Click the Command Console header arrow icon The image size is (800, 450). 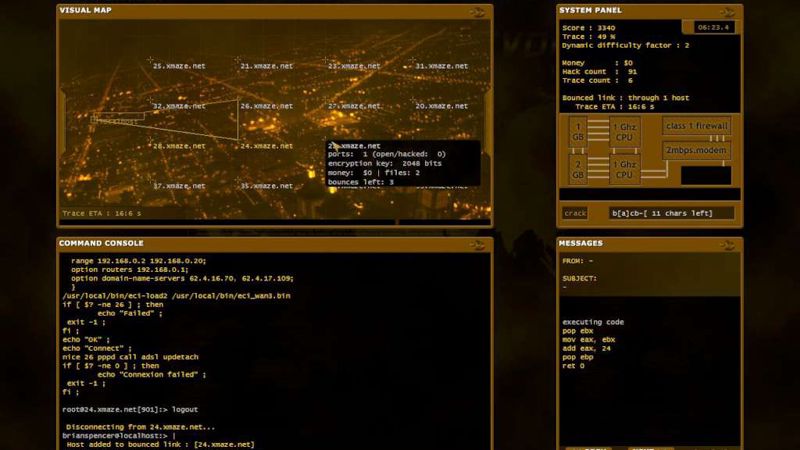[x=477, y=245]
